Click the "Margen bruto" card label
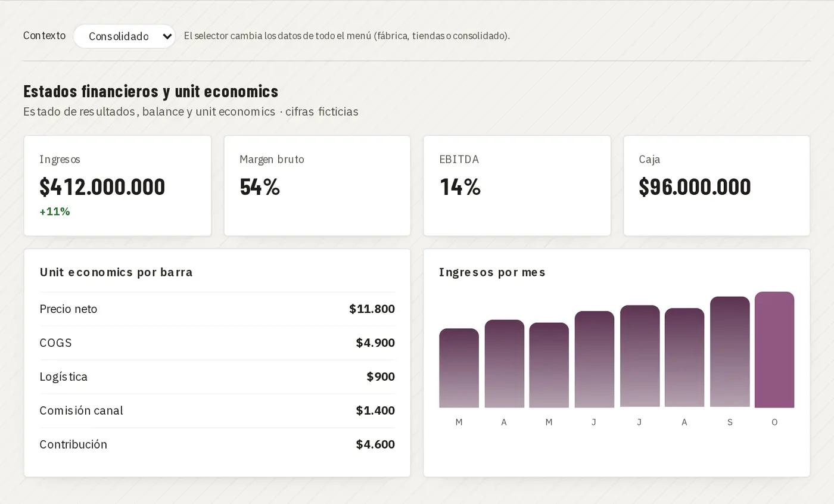The image size is (834, 504). (x=272, y=159)
